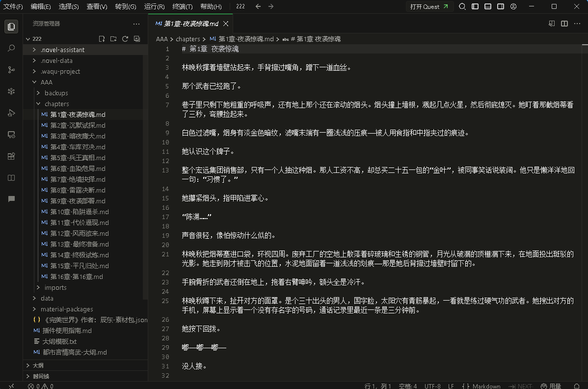Open the remote window indicator in status bar
The width and height of the screenshot is (588, 389).
pos(11,386)
